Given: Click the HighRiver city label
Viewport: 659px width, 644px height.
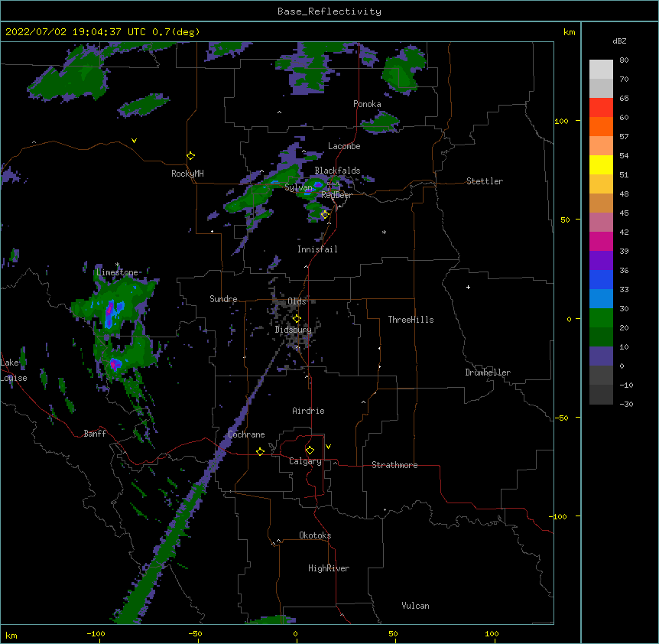Looking at the screenshot, I should [329, 568].
